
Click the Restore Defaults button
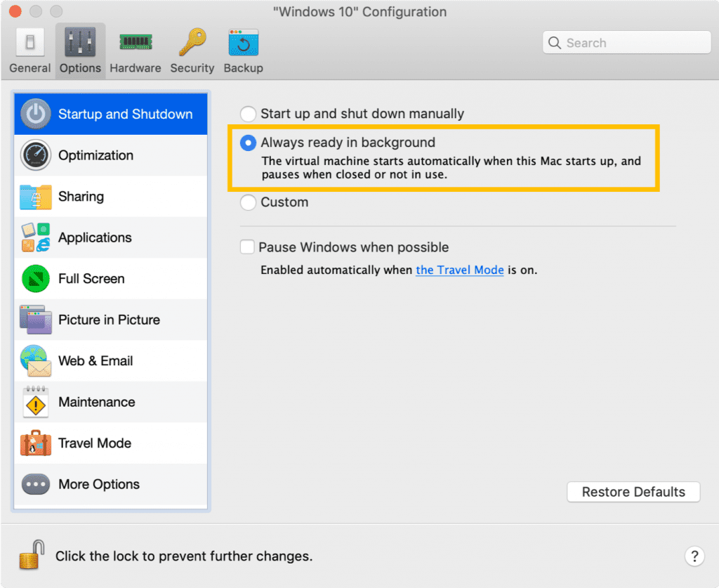[x=633, y=492]
